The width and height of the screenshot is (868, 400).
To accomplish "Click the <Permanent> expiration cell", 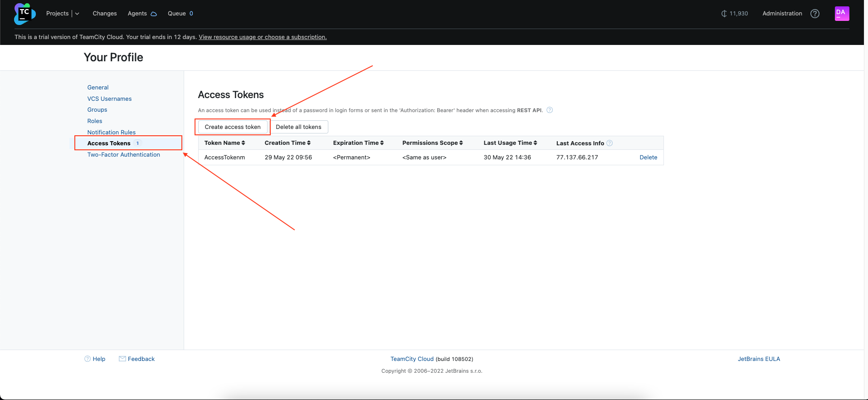I will tap(351, 158).
